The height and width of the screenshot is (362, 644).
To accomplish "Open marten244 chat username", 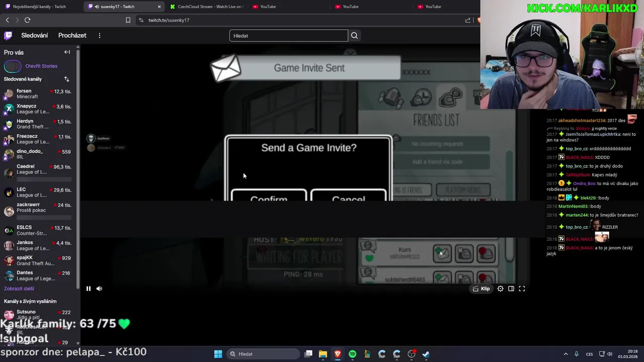I will tap(577, 215).
